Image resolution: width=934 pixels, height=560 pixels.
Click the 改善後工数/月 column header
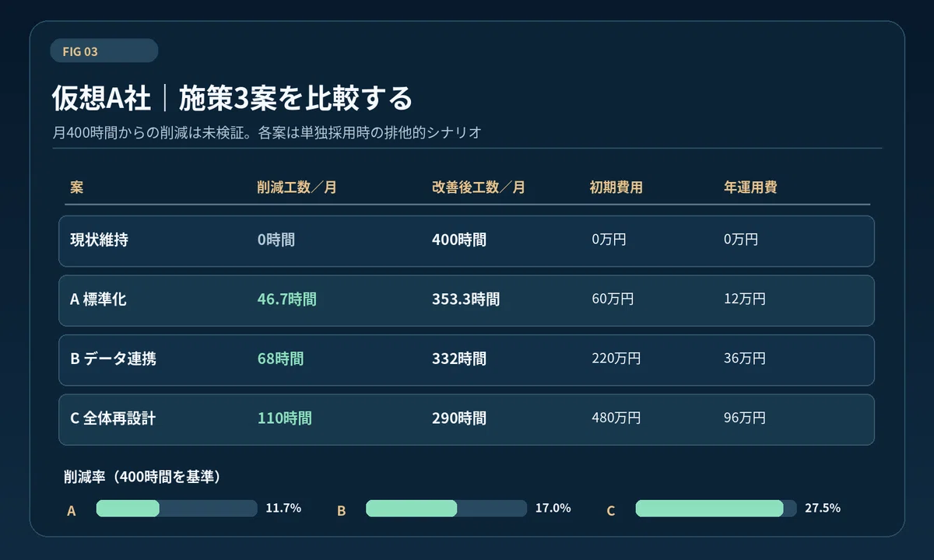[x=478, y=187]
